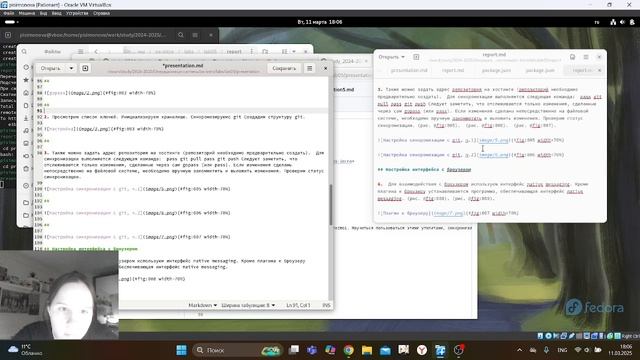Screen dimensions: 640x360
Task: Open Устройства menu in VirtualBox
Action: pyautogui.click(x=77, y=13)
